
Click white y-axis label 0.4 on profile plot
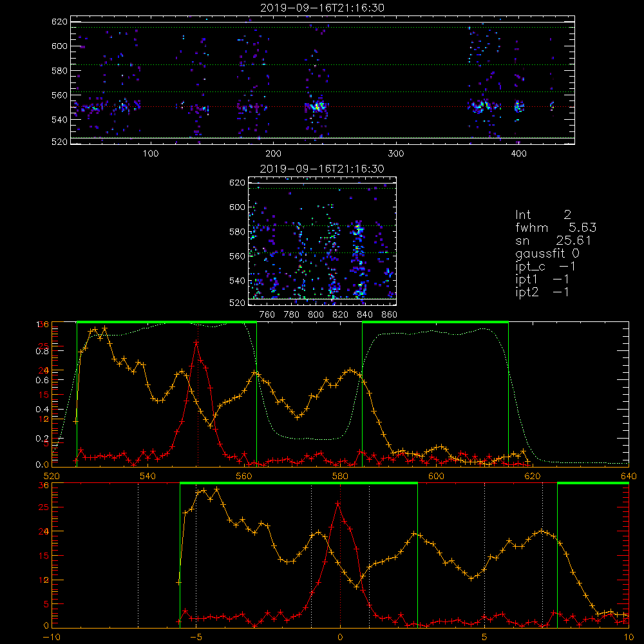point(43,410)
